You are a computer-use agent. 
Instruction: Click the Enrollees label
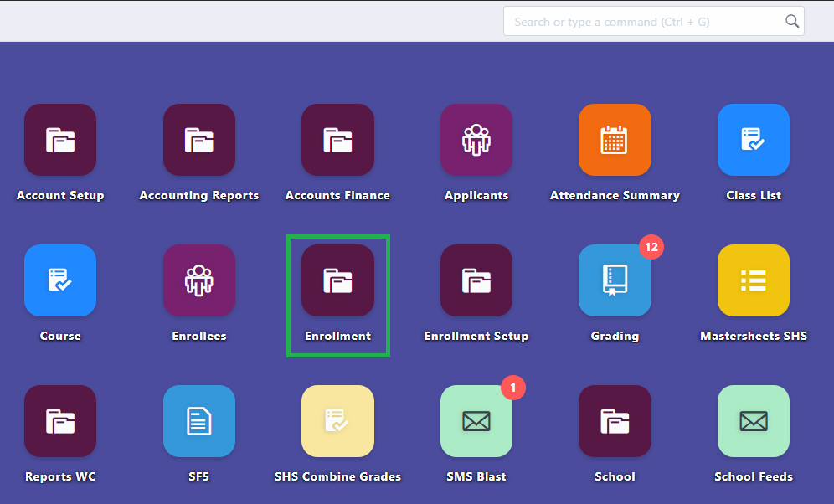199,336
